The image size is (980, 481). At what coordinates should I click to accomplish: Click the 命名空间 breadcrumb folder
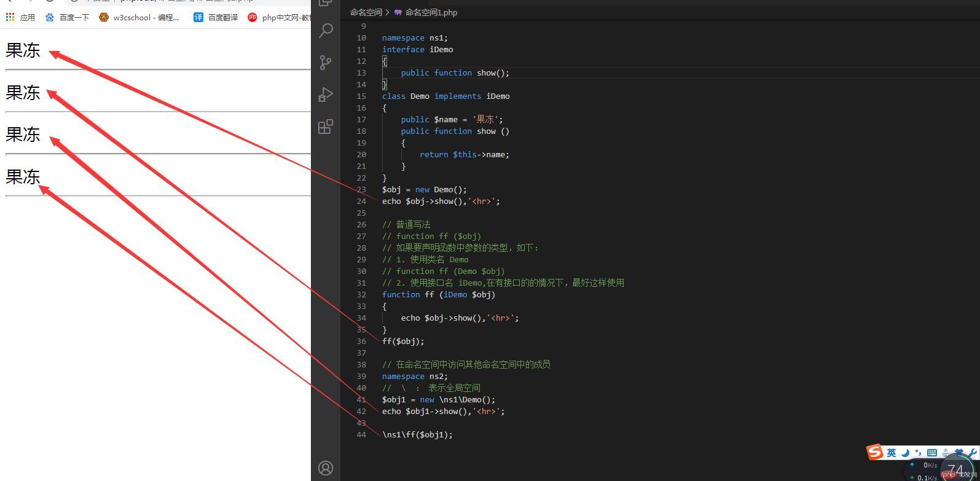[x=366, y=12]
